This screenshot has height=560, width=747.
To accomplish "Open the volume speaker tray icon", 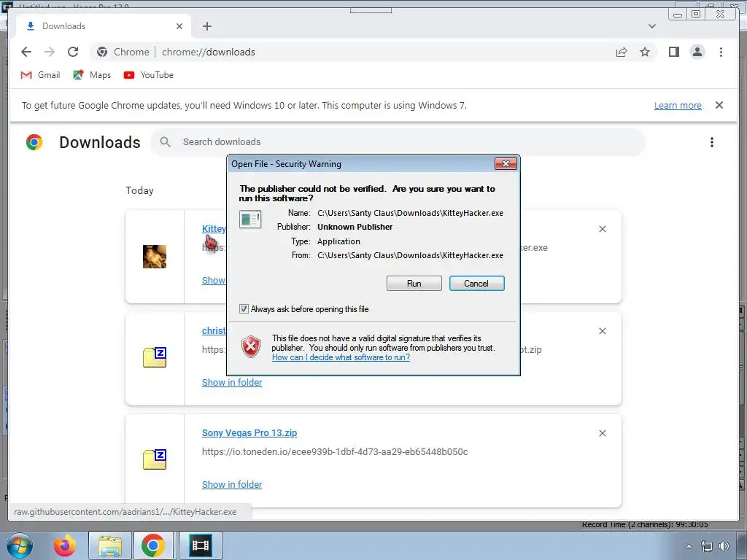I will tap(724, 546).
